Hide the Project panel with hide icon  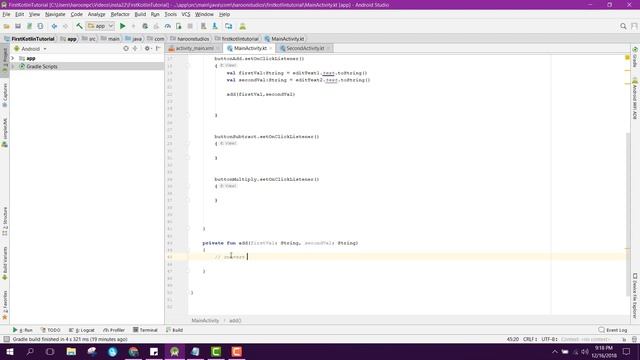tap(158, 49)
